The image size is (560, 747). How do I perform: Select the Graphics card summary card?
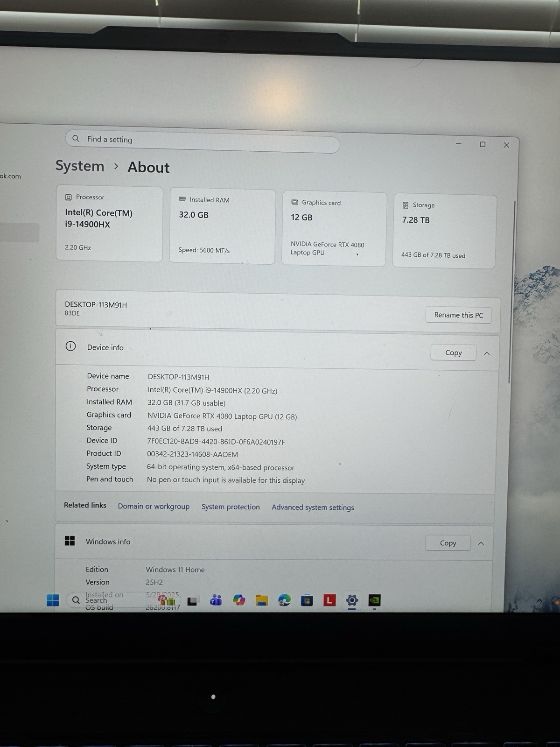(x=334, y=229)
